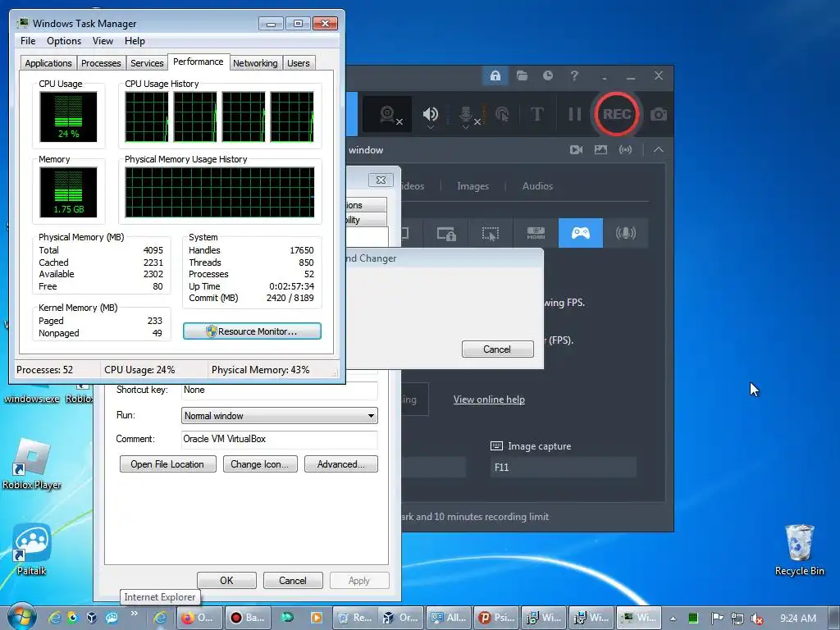Click the muted volume icon in the system tray
Viewport: 840px width, 630px height.
tap(757, 619)
